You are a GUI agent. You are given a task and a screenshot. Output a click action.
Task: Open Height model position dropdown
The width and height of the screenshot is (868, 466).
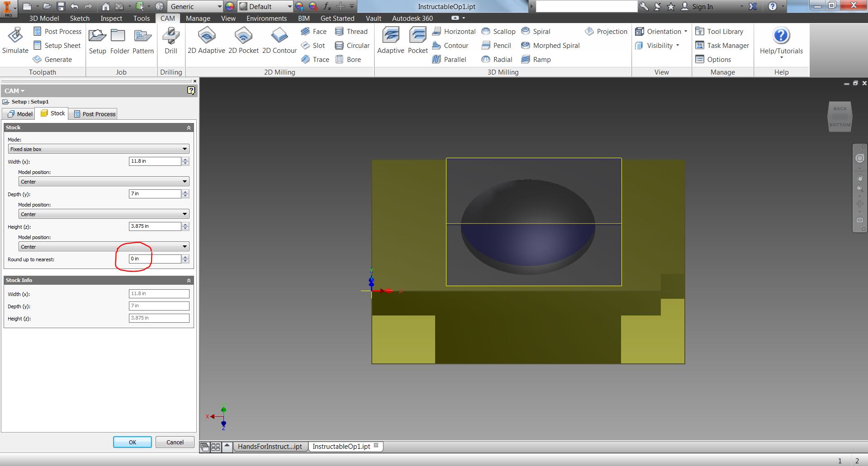[x=104, y=247]
